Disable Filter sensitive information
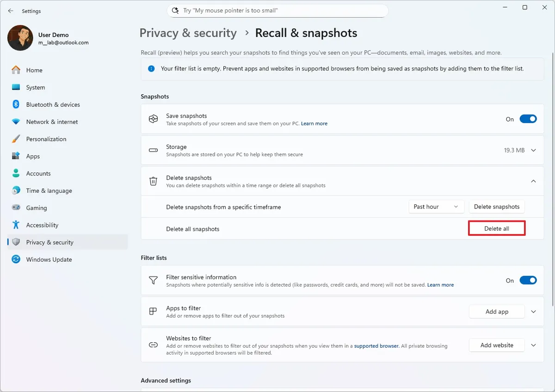 coord(528,280)
